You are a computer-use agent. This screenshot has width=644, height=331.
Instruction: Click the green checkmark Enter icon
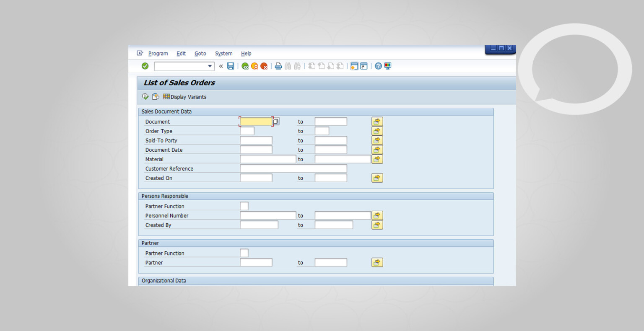[145, 66]
